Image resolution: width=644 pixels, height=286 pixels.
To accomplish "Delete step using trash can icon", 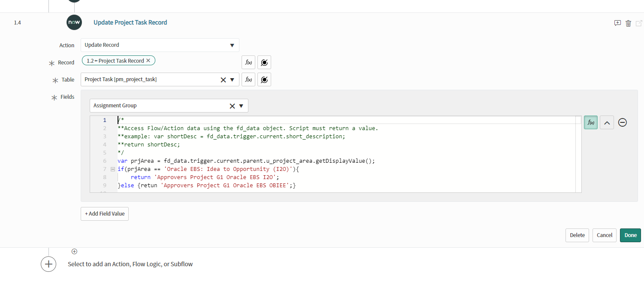I will 628,23.
